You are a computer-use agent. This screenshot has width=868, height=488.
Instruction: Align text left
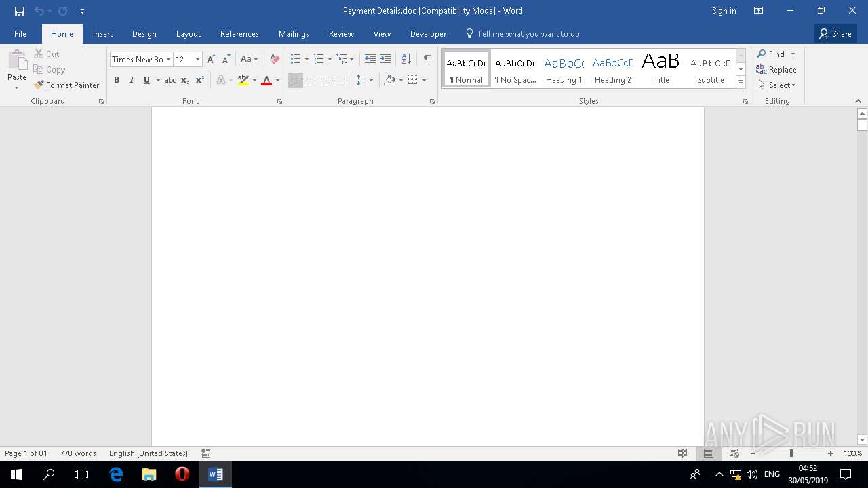coord(295,80)
